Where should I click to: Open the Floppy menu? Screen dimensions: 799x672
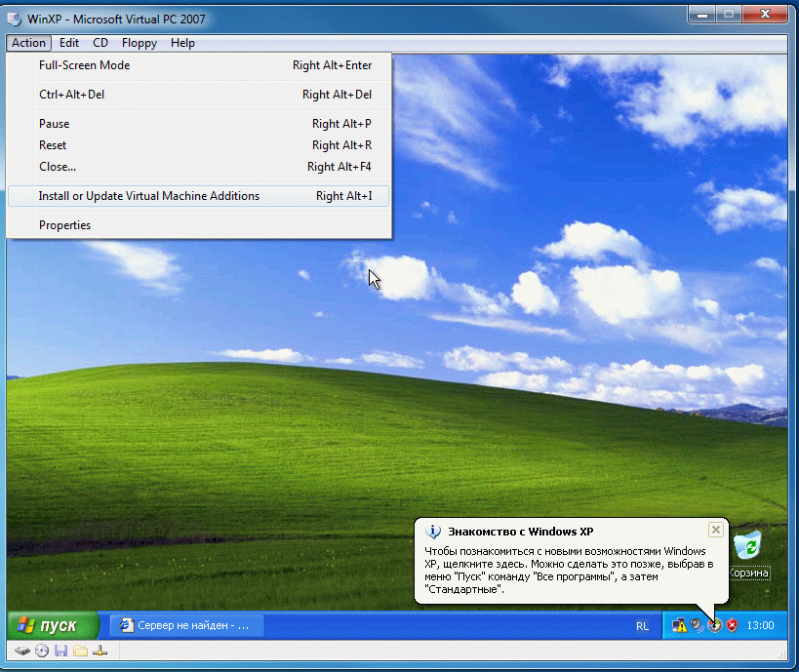click(140, 43)
